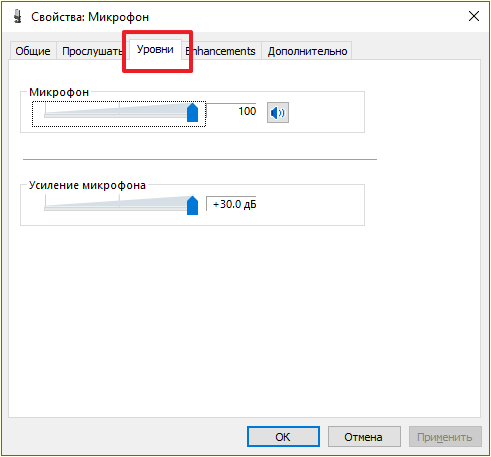Close the Свойства: Микрофон dialog
This screenshot has height=457, width=491.
pyautogui.click(x=474, y=16)
